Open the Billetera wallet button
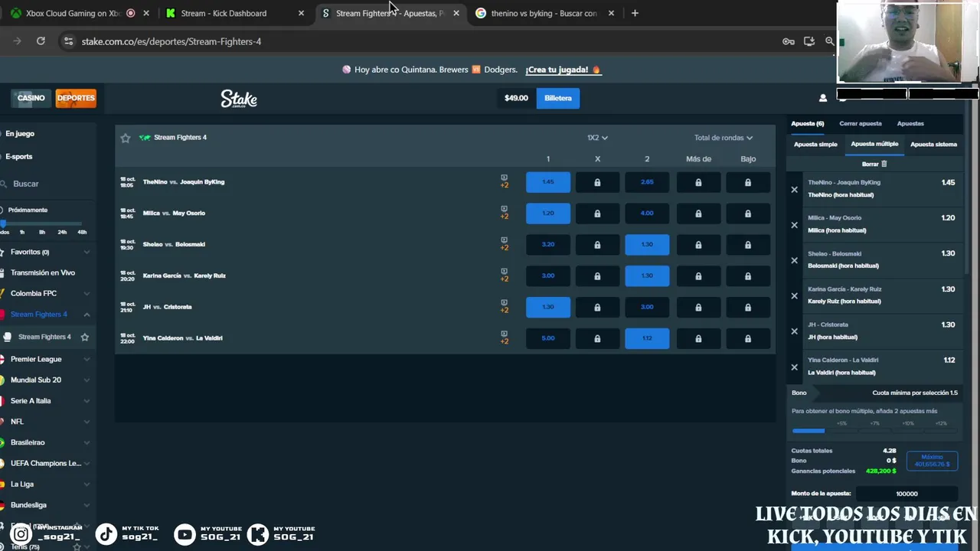This screenshot has height=551, width=980. [558, 98]
